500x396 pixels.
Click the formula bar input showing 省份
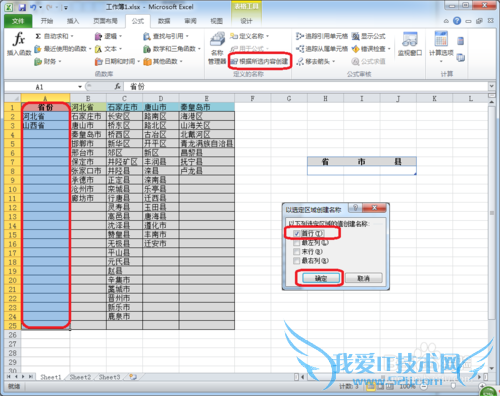(x=306, y=87)
